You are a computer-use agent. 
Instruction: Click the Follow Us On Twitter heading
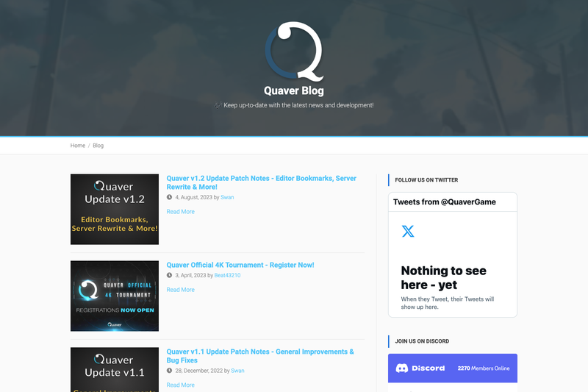426,180
